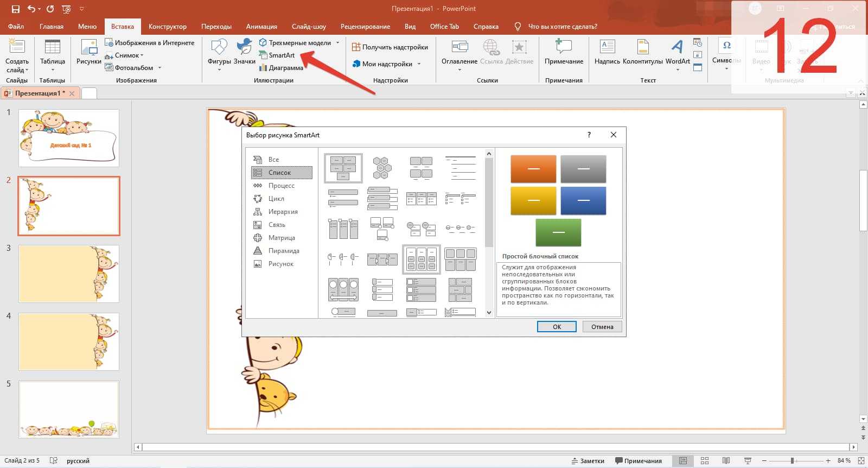The height and width of the screenshot is (468, 868).
Task: Click the WordArt icon
Action: [677, 52]
